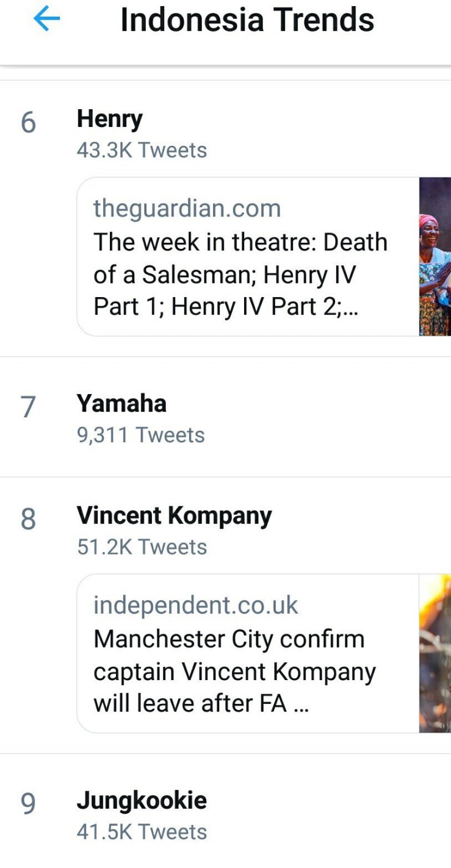Open the Yamaha trending topic

tap(121, 404)
